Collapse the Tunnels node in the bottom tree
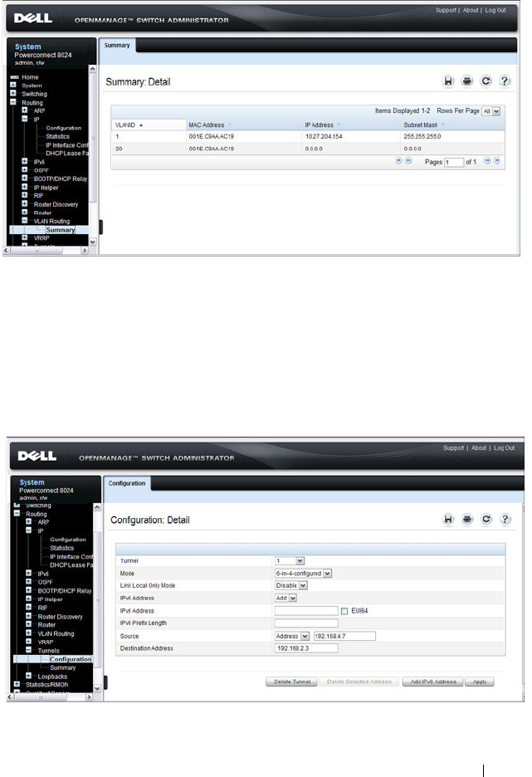The image size is (532, 777). click(29, 650)
